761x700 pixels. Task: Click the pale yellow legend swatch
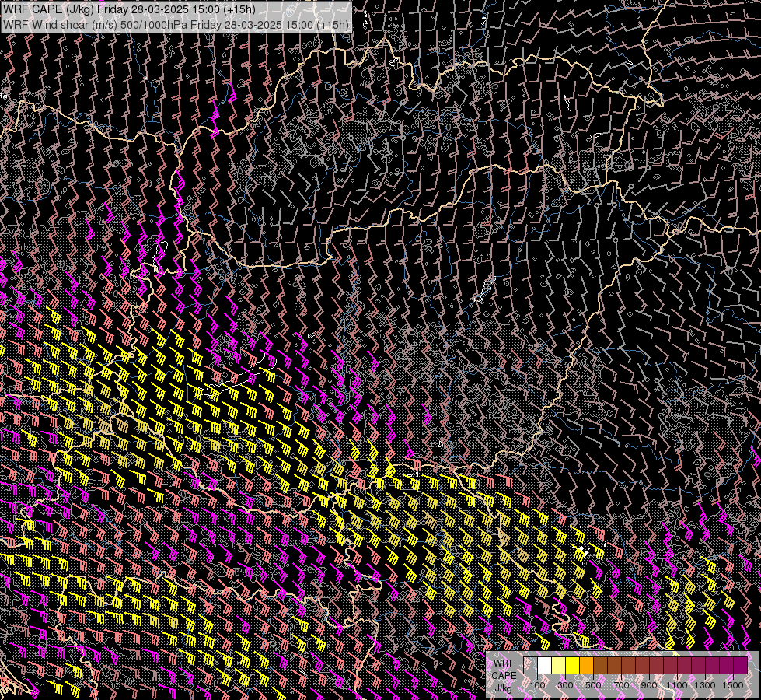(559, 666)
